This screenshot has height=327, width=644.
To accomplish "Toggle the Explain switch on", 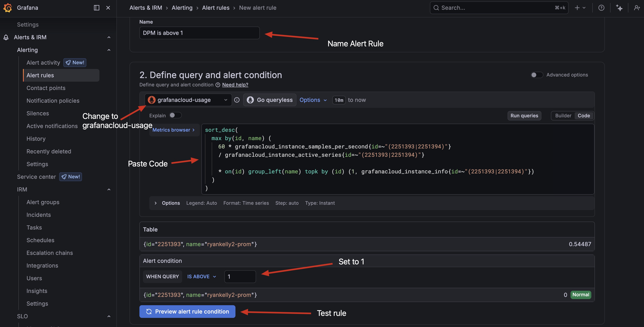I will pos(175,115).
